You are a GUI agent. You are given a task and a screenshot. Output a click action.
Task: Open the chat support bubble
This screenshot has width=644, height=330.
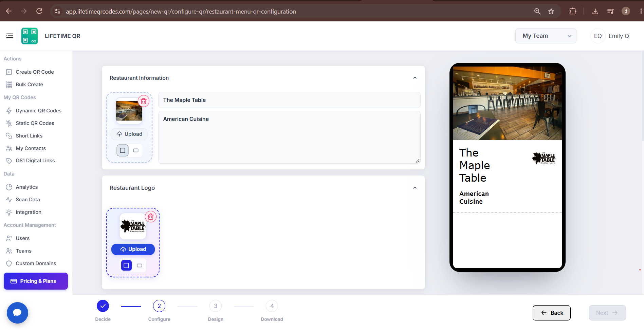coord(17,313)
